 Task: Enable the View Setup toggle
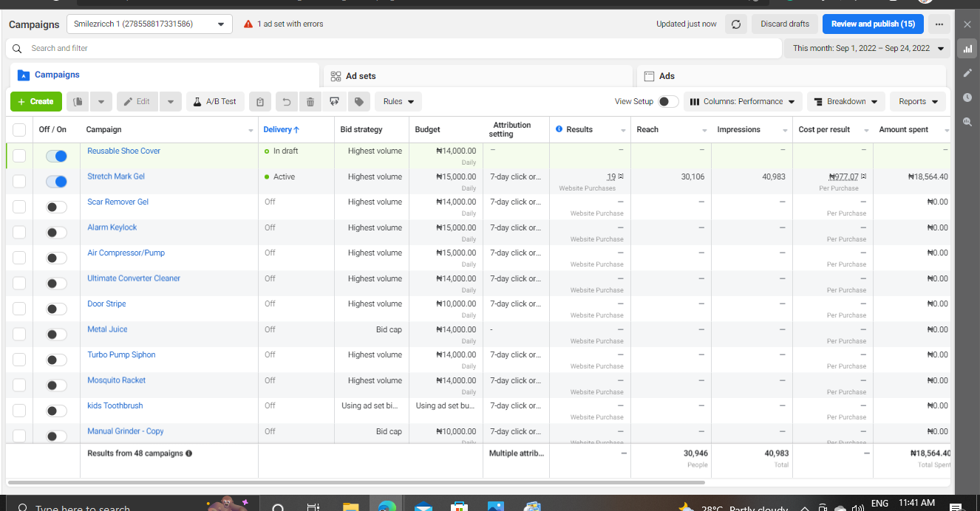pos(667,102)
